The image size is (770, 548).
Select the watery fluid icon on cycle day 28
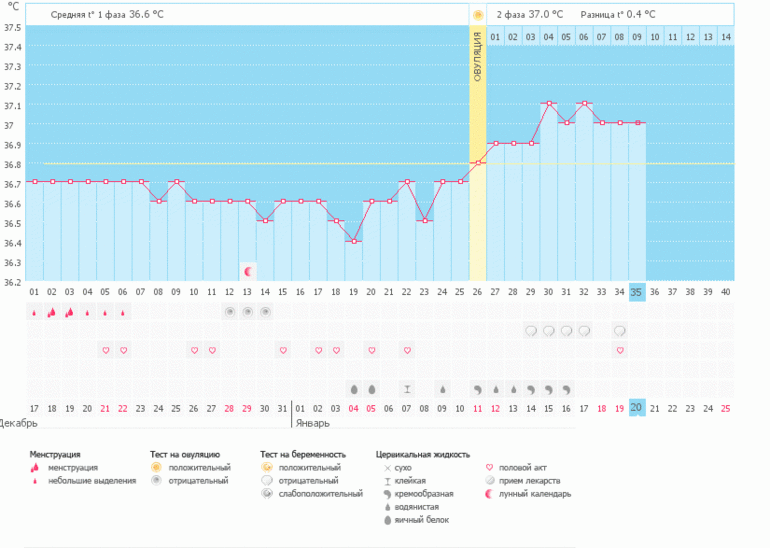click(513, 390)
